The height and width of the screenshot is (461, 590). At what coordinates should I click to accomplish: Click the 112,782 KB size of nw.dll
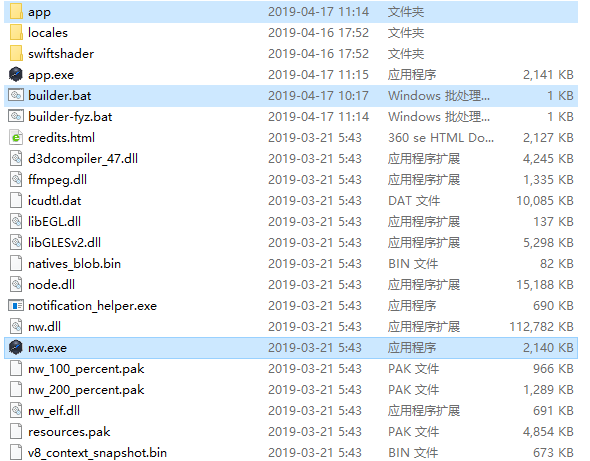pyautogui.click(x=541, y=327)
